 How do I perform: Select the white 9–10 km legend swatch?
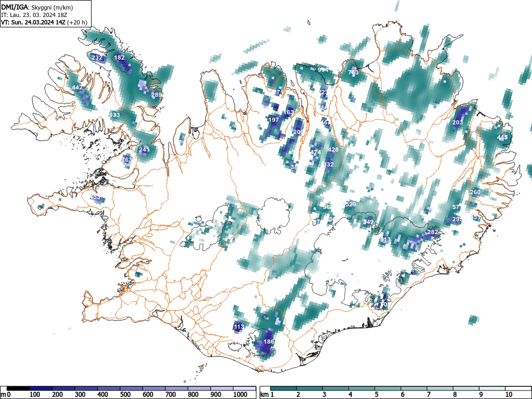(x=492, y=388)
